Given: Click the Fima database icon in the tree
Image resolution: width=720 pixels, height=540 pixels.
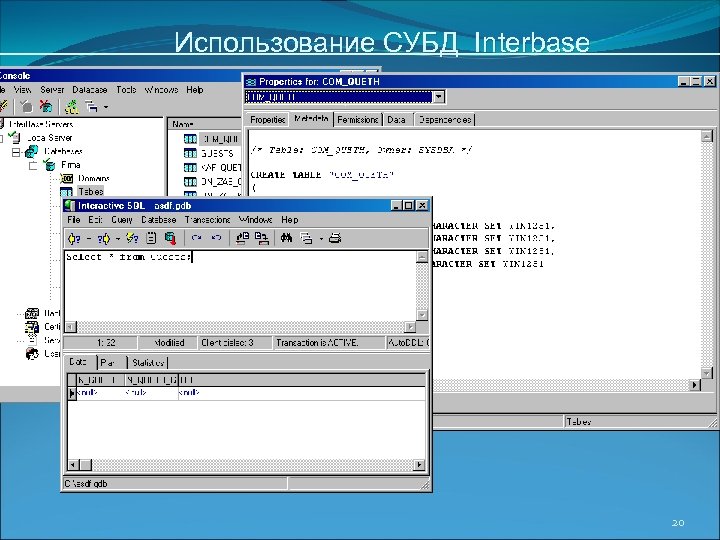Looking at the screenshot, I should coord(49,164).
